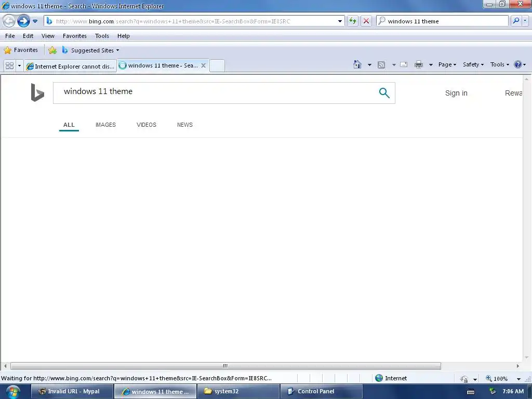
Task: Open the system32 folder taskbar button
Action: (238, 391)
